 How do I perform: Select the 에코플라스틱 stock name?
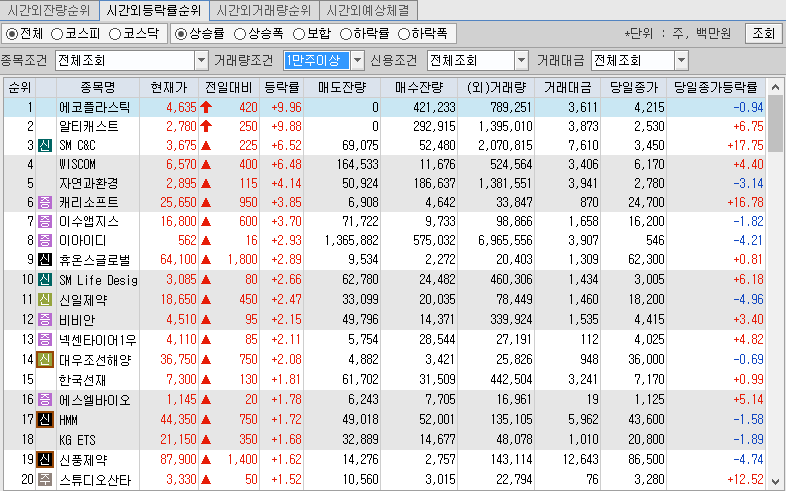click(94, 107)
